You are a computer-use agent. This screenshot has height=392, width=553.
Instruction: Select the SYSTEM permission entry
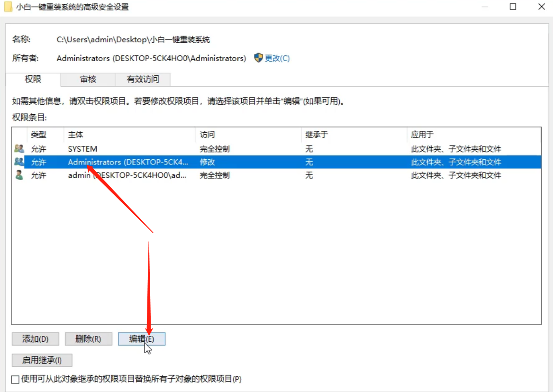[142, 148]
